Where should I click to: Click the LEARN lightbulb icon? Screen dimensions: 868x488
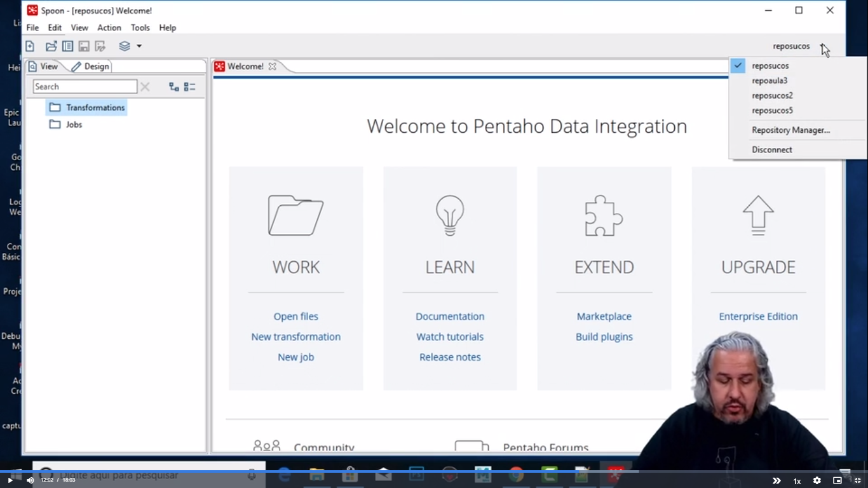(x=450, y=215)
